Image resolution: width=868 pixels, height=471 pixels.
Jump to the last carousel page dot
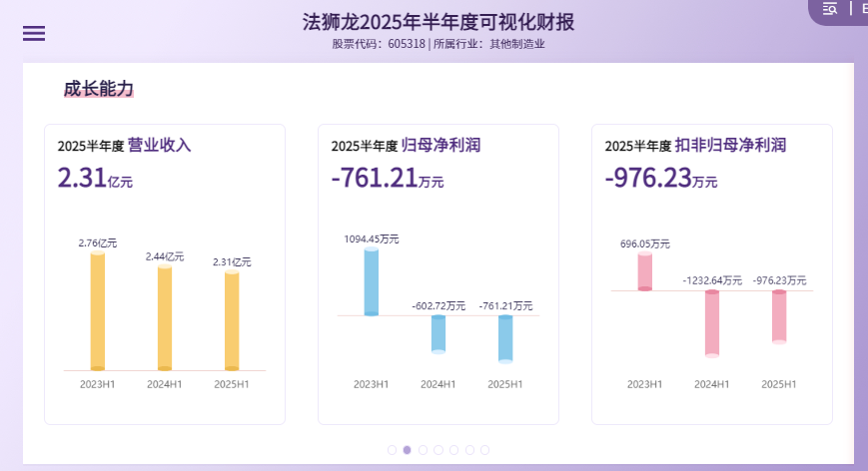[x=485, y=450]
